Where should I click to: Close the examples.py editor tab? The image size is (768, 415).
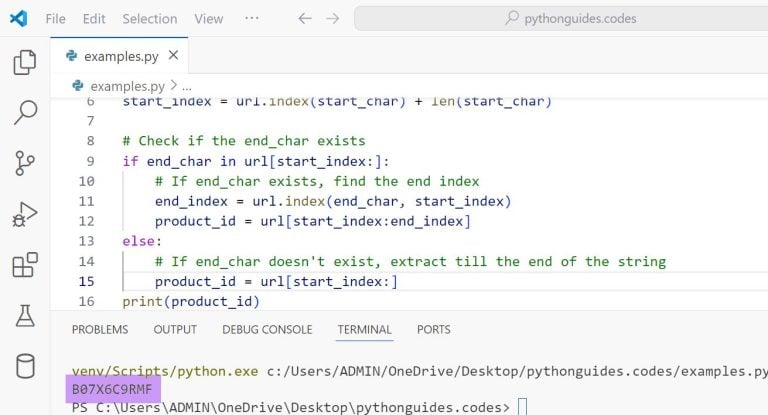coord(173,55)
